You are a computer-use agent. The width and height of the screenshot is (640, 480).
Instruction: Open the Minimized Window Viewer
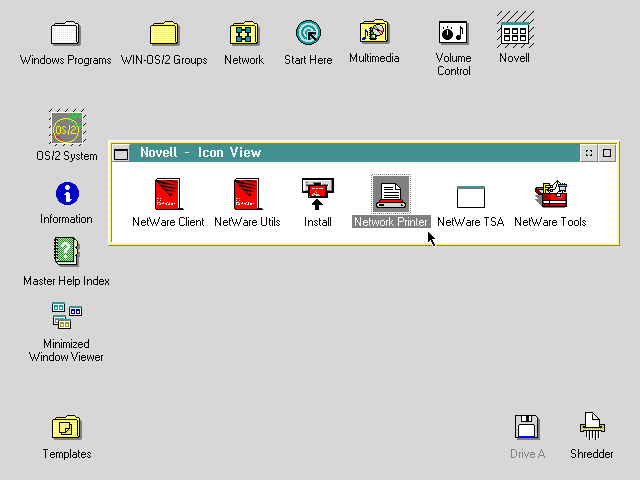click(x=66, y=317)
